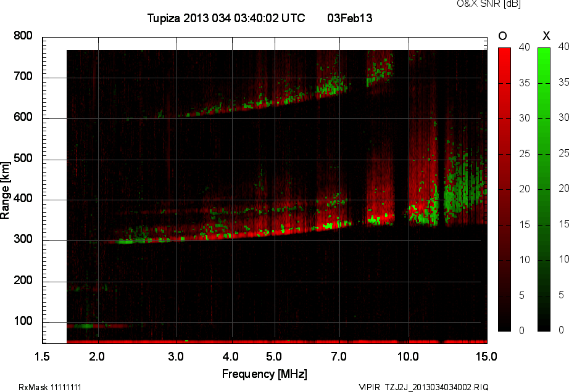Click the 4.0 MHz frequency tick label
Image resolution: width=569 pixels, height=392 pixels.
point(230,356)
